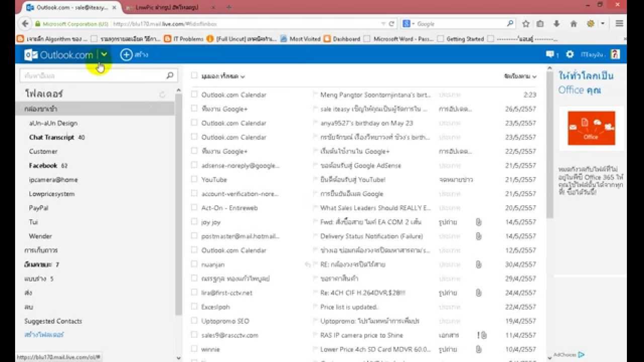The width and height of the screenshot is (644, 362).
Task: Click attachment paperclip on nuanjan email
Action: 478,264
